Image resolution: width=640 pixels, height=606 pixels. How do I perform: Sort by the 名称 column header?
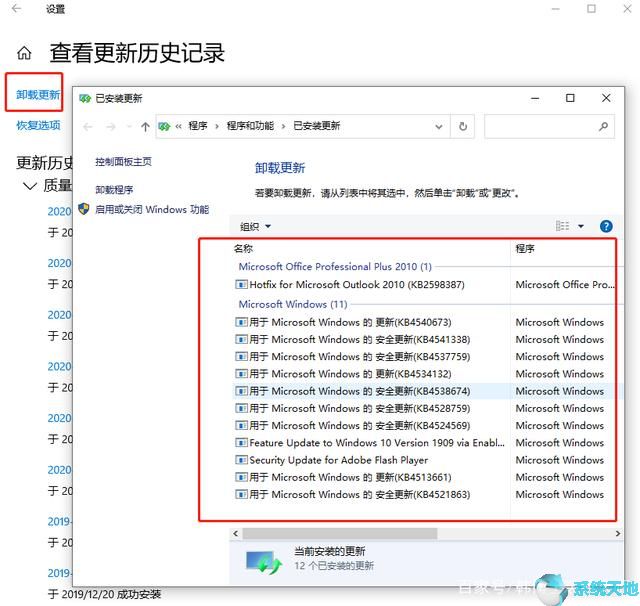click(x=243, y=249)
